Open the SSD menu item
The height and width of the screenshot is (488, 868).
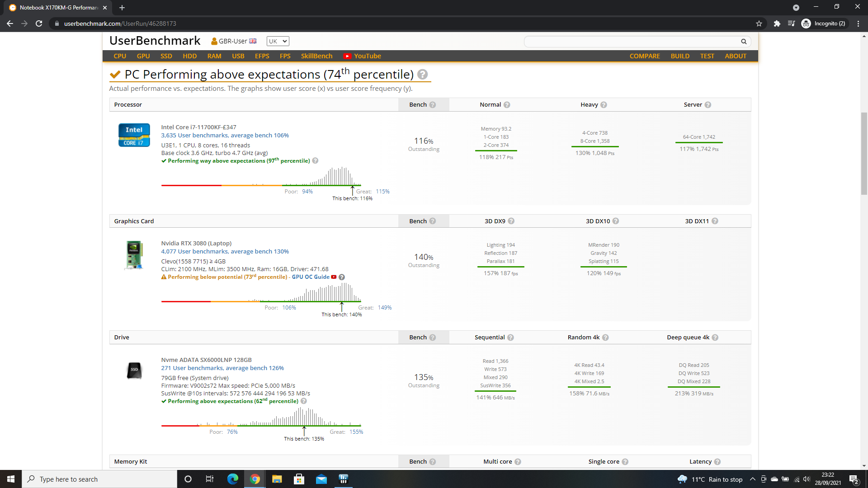click(166, 56)
